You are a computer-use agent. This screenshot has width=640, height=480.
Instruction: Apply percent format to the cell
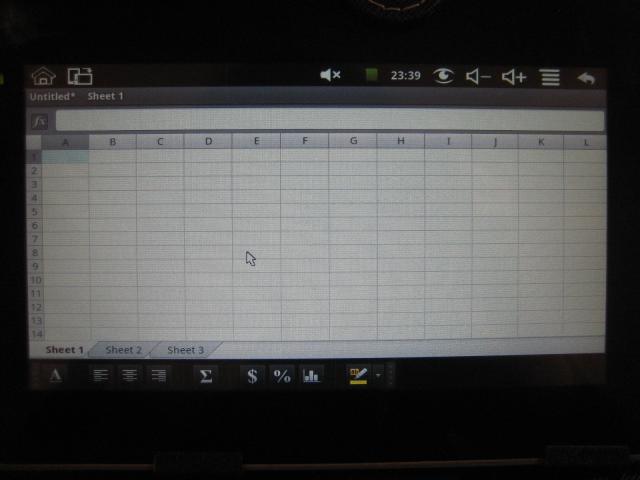tap(282, 376)
